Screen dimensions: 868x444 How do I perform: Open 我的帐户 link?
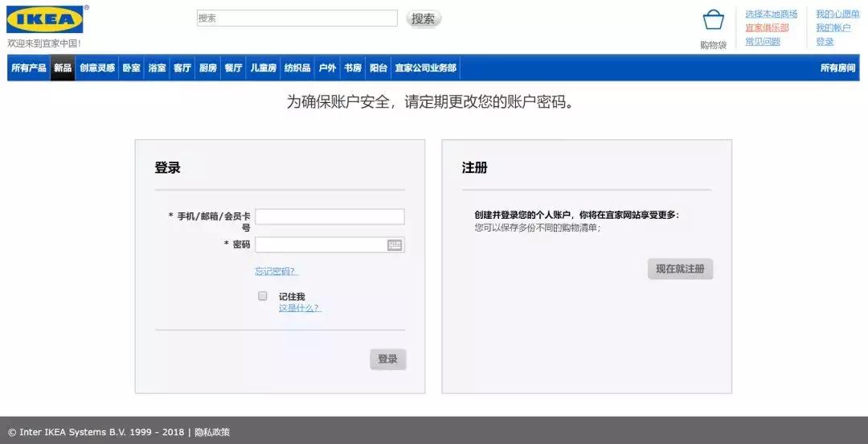pyautogui.click(x=833, y=27)
